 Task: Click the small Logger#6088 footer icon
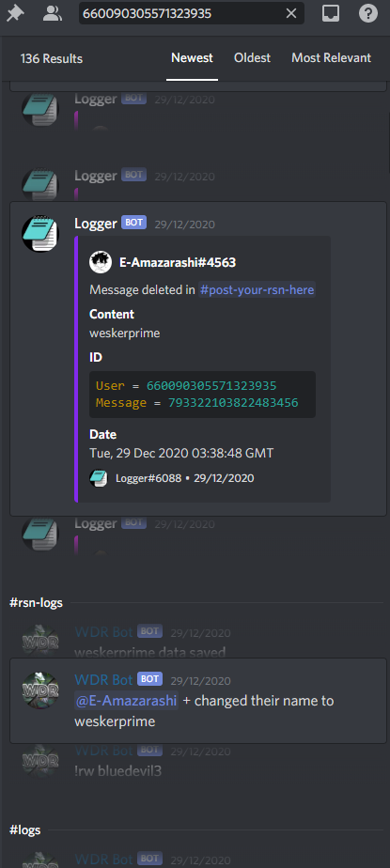(99, 478)
